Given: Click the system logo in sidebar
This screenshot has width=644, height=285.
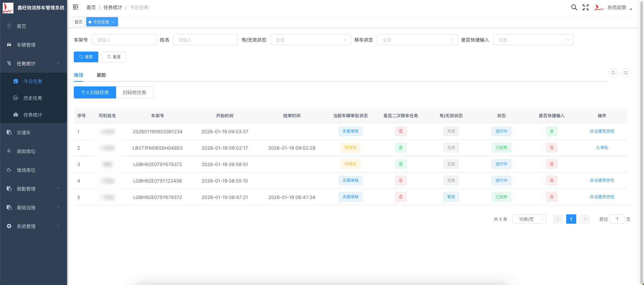Looking at the screenshot, I should click(x=8, y=8).
